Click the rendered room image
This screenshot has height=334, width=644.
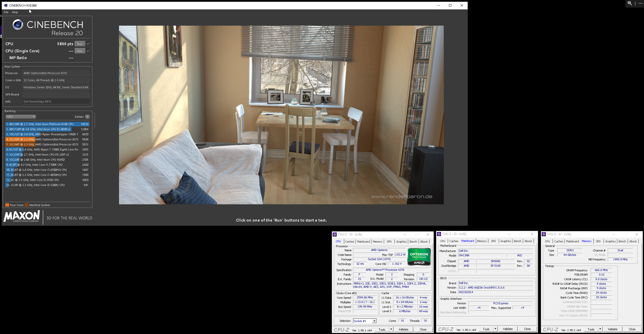(x=281, y=115)
